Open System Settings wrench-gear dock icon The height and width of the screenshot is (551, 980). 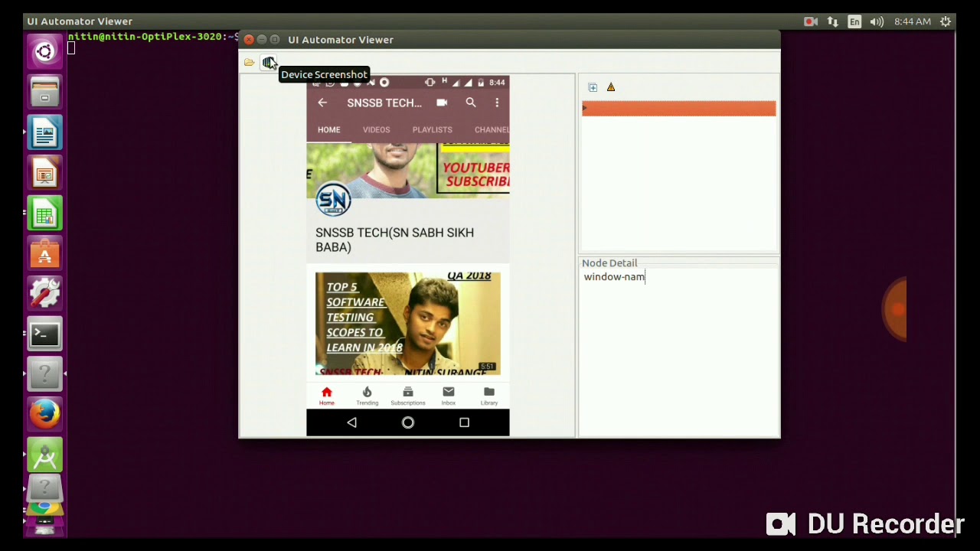tap(44, 294)
